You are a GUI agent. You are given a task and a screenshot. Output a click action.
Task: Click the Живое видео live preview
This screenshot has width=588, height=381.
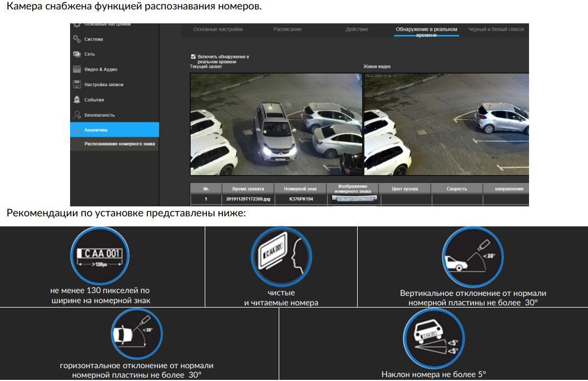(x=446, y=124)
